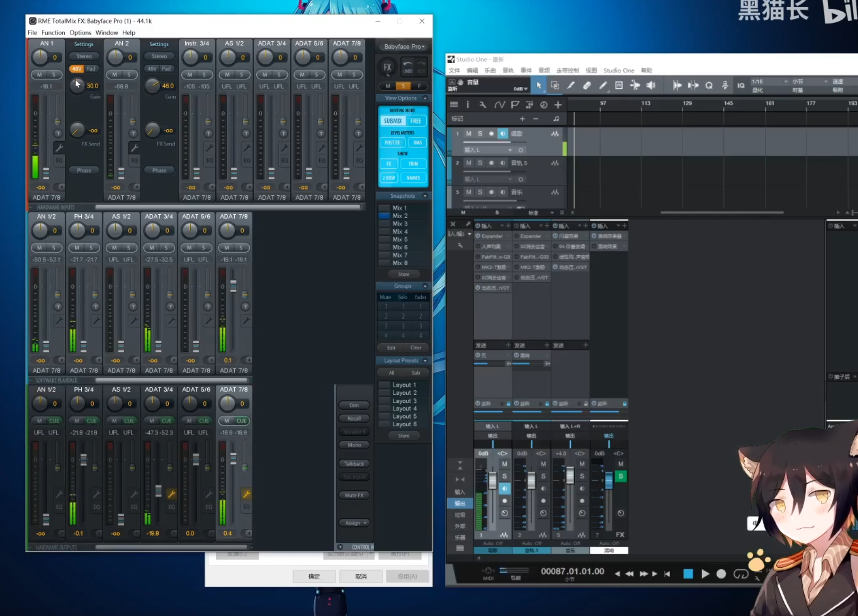Open the Options menu in TotalMix

[x=80, y=33]
